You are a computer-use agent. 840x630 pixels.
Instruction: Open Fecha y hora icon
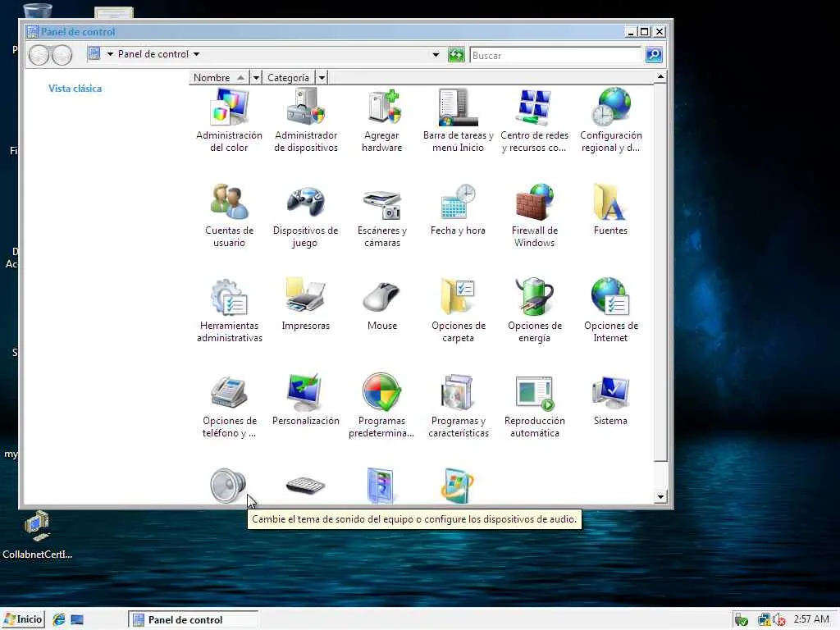pyautogui.click(x=458, y=203)
